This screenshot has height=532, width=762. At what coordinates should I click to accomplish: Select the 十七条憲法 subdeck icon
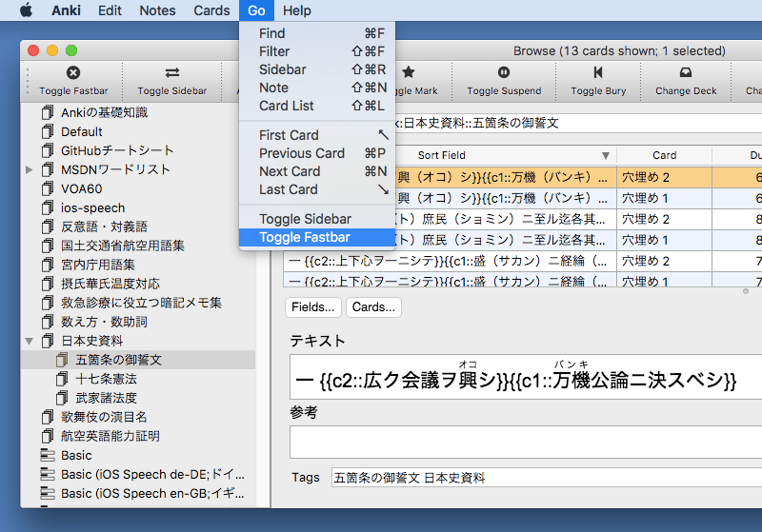click(62, 379)
